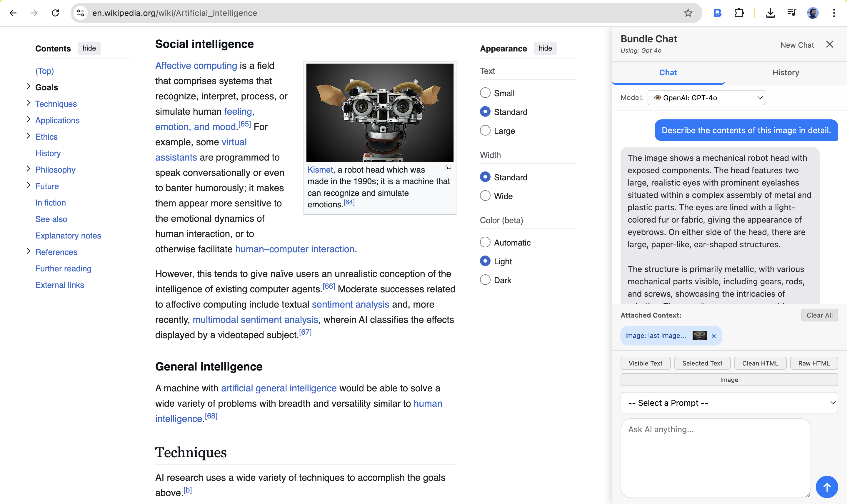Viewport: 847px width, 504px height.
Task: Open the Chrome profile avatar
Action: point(813,13)
